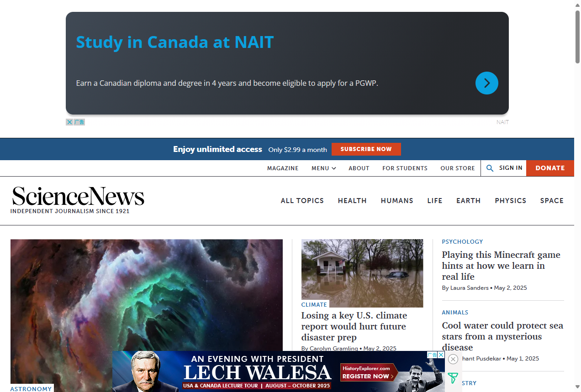Expand the MENU dropdown
581x392 pixels.
tap(323, 168)
